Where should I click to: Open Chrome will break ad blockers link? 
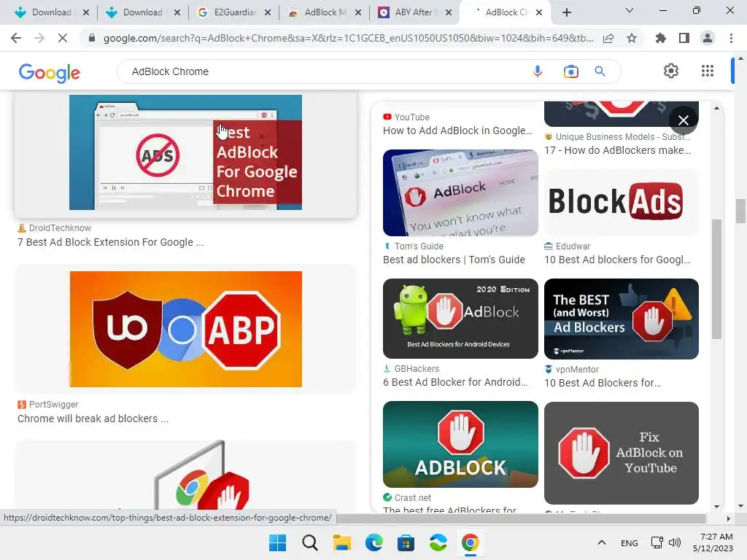coord(93,419)
